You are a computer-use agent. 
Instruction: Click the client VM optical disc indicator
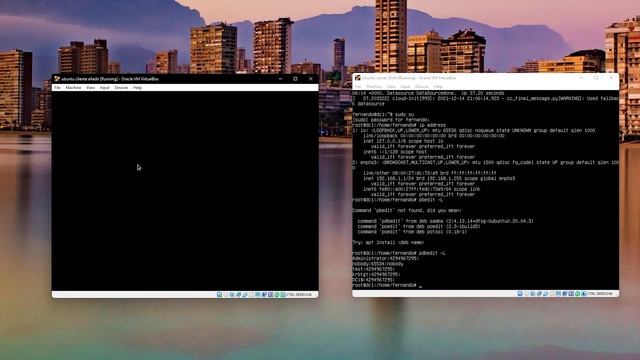(x=226, y=294)
